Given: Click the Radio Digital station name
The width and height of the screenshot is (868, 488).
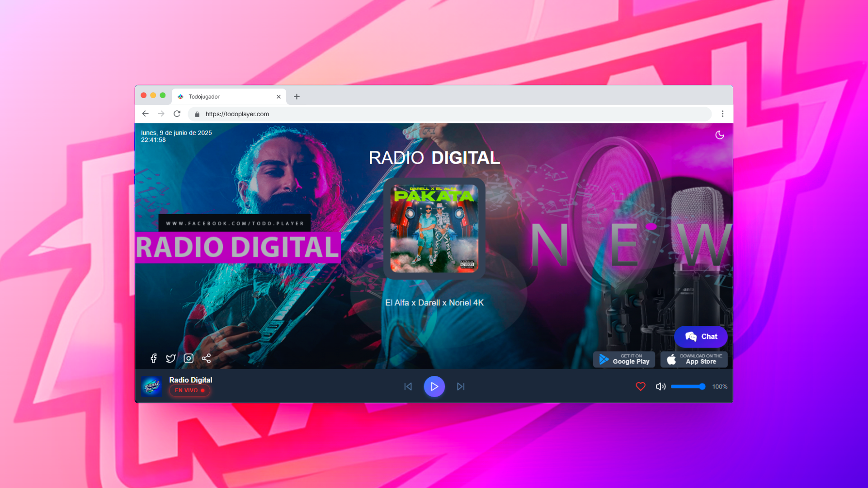Looking at the screenshot, I should (x=190, y=380).
